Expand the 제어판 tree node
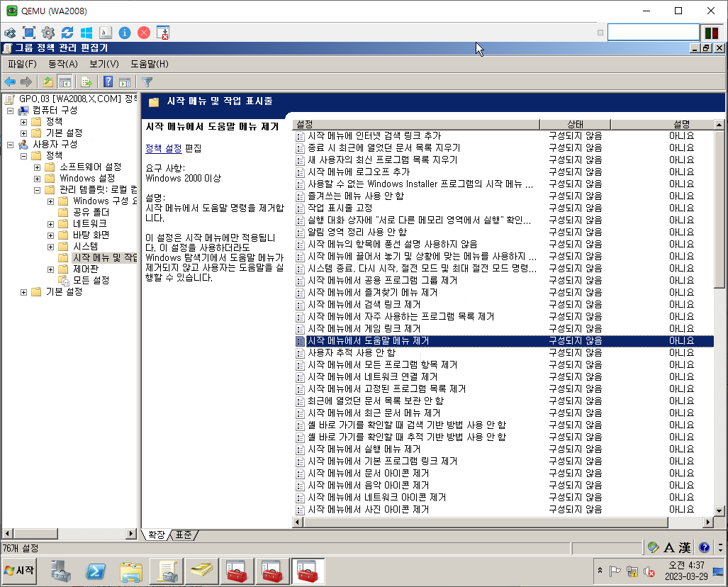This screenshot has width=728, height=587. [50, 269]
